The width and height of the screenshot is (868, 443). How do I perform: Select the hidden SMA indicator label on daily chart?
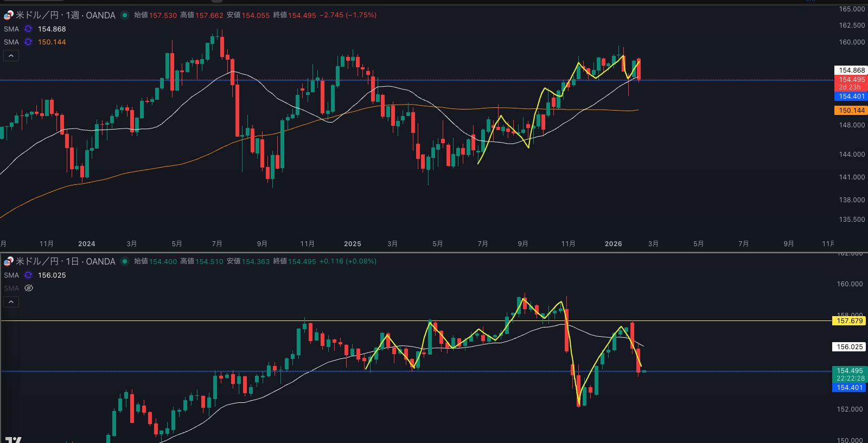11,288
